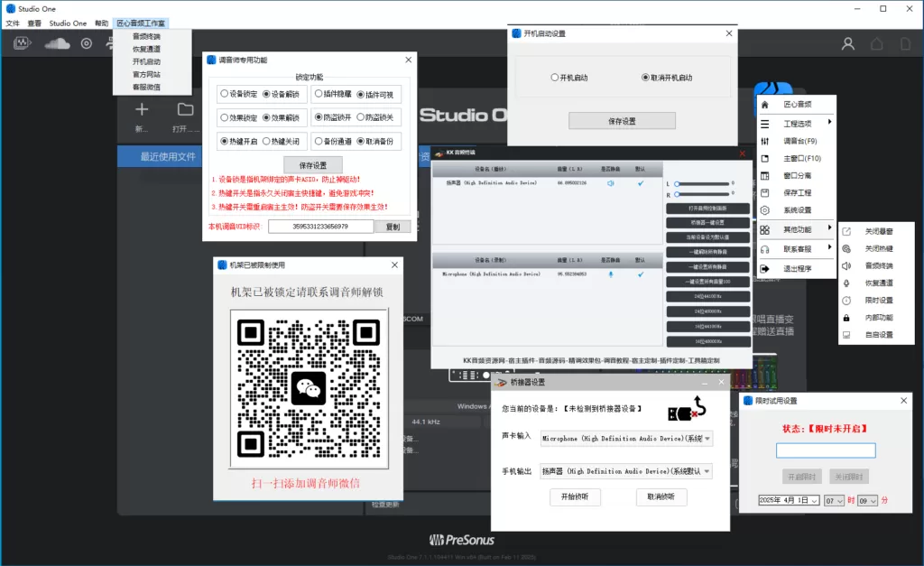Open the 查看 menu in menu bar

point(34,23)
